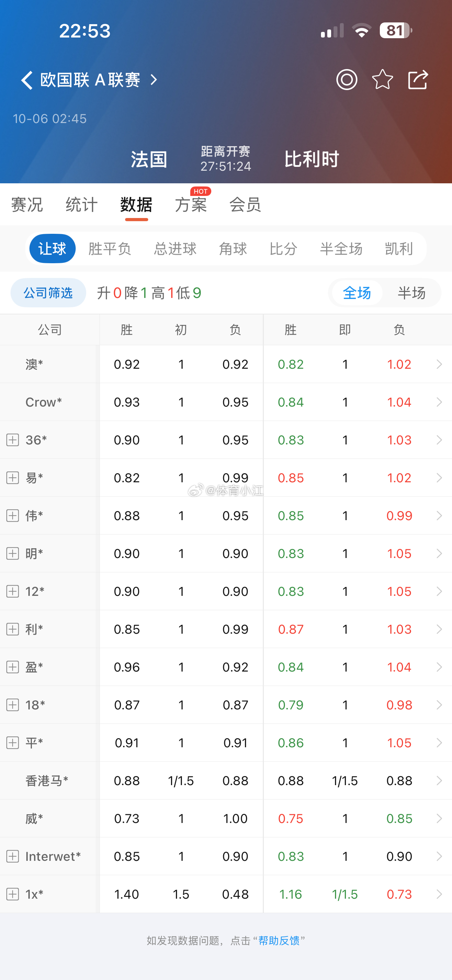Expand the 利* company row
452x980 pixels.
(13, 629)
